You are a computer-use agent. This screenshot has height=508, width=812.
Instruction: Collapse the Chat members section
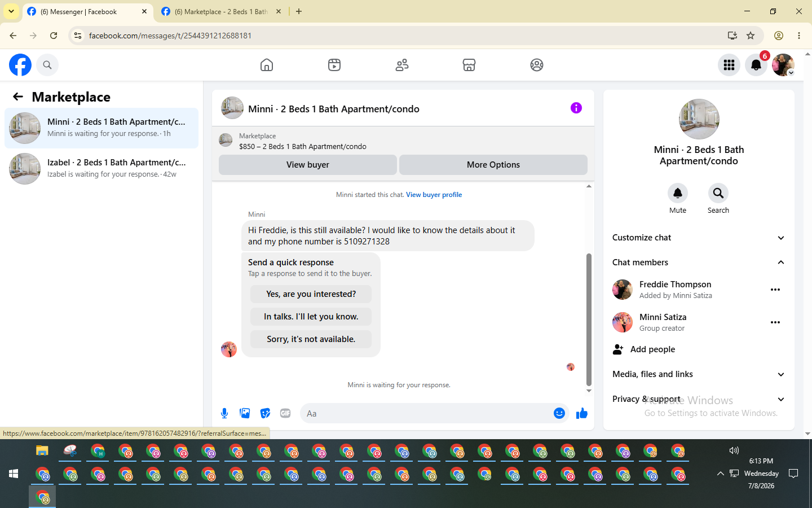[x=699, y=262]
